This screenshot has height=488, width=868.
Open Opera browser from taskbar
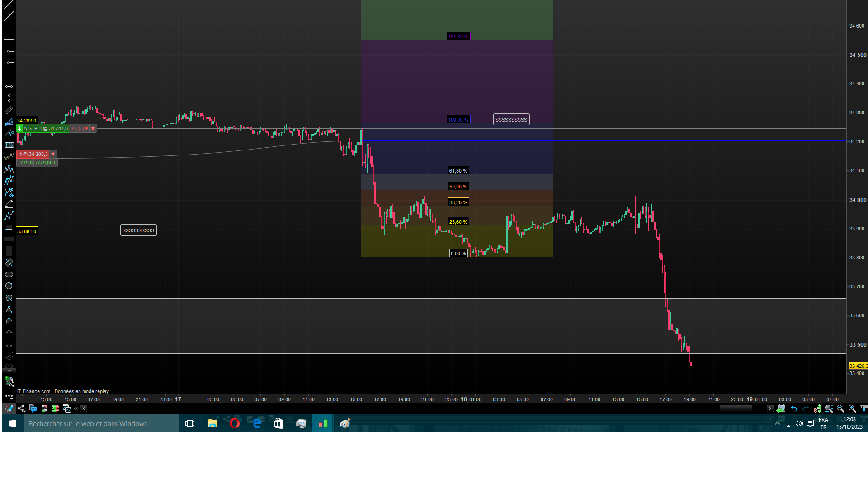pos(234,423)
